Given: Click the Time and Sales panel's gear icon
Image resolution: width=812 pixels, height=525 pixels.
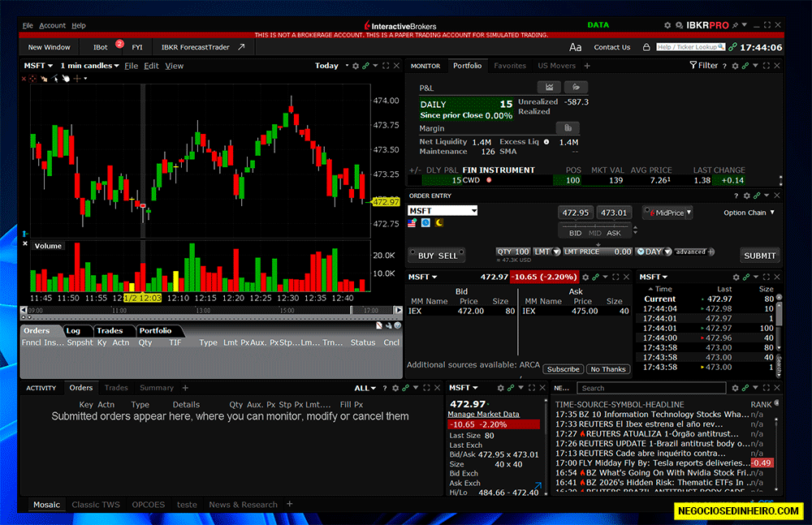Looking at the screenshot, I should [736, 277].
